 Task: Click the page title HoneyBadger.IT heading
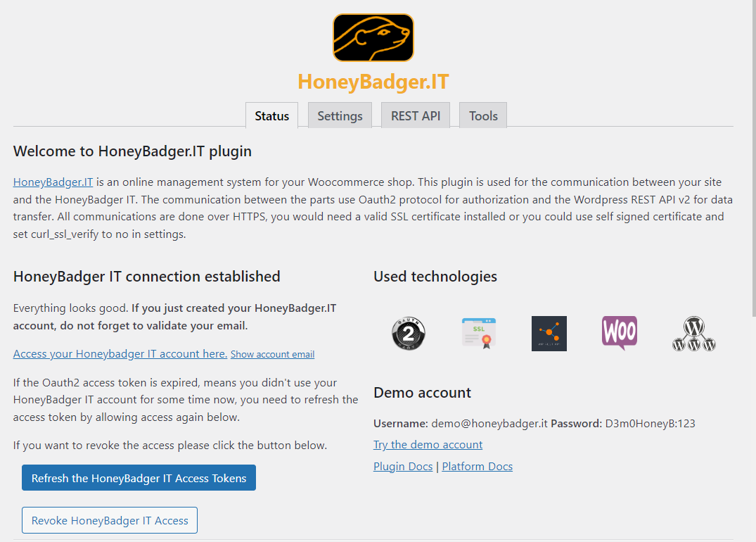coord(373,82)
